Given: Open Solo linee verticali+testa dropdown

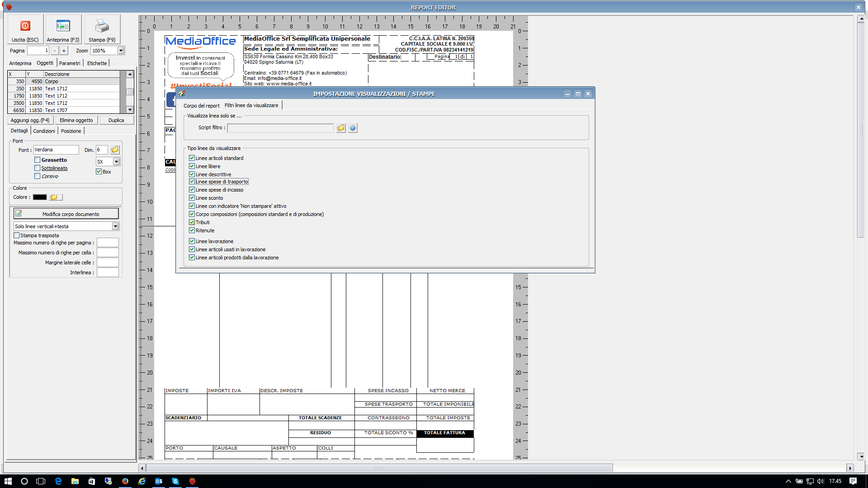Looking at the screenshot, I should [115, 226].
